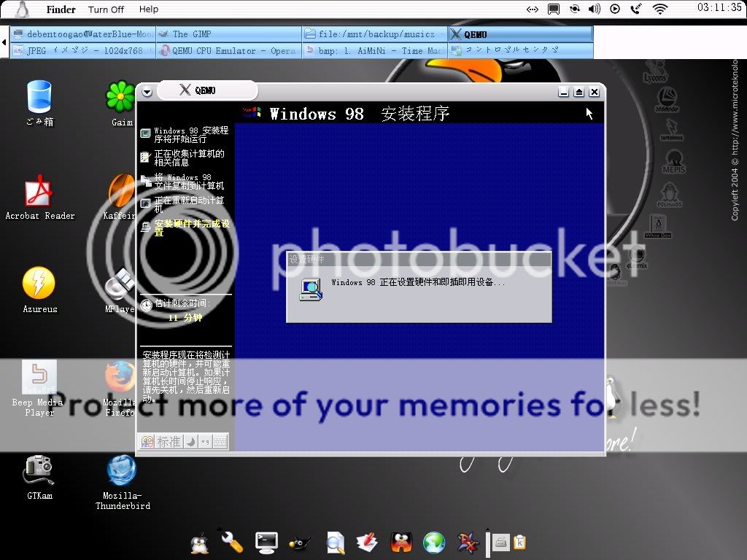
Task: Click the play circle menu bar icon
Action: point(615,9)
